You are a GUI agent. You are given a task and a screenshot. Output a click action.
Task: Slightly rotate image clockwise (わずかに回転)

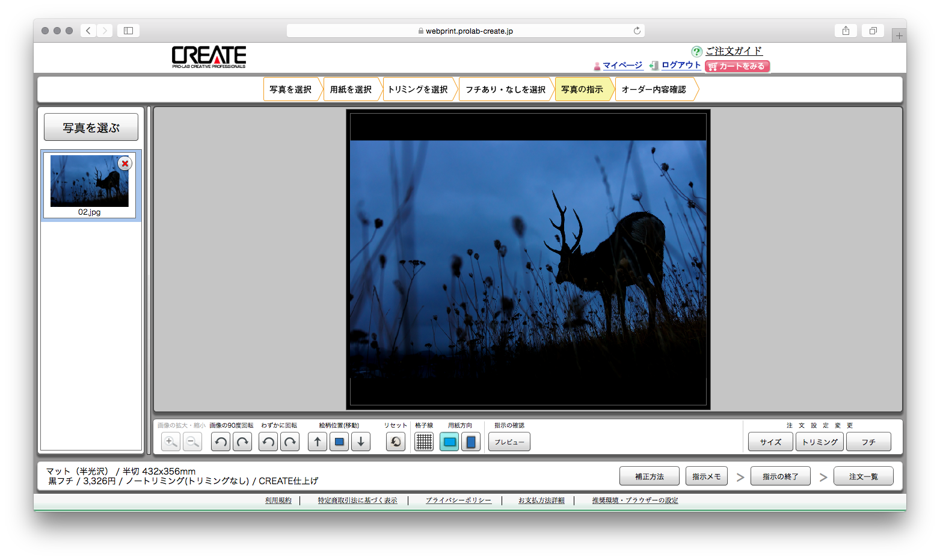290,442
